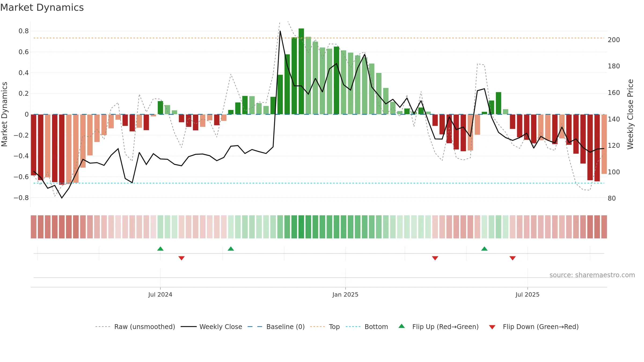Viewport: 644px width, 362px height.
Task: Click the −0.8 left axis tick label
Action: (x=21, y=198)
